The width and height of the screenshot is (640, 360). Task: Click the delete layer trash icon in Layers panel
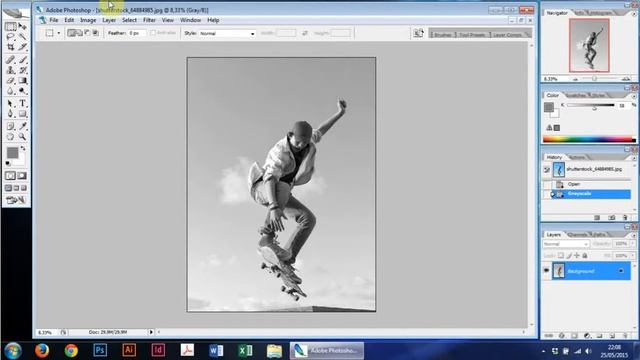(625, 336)
